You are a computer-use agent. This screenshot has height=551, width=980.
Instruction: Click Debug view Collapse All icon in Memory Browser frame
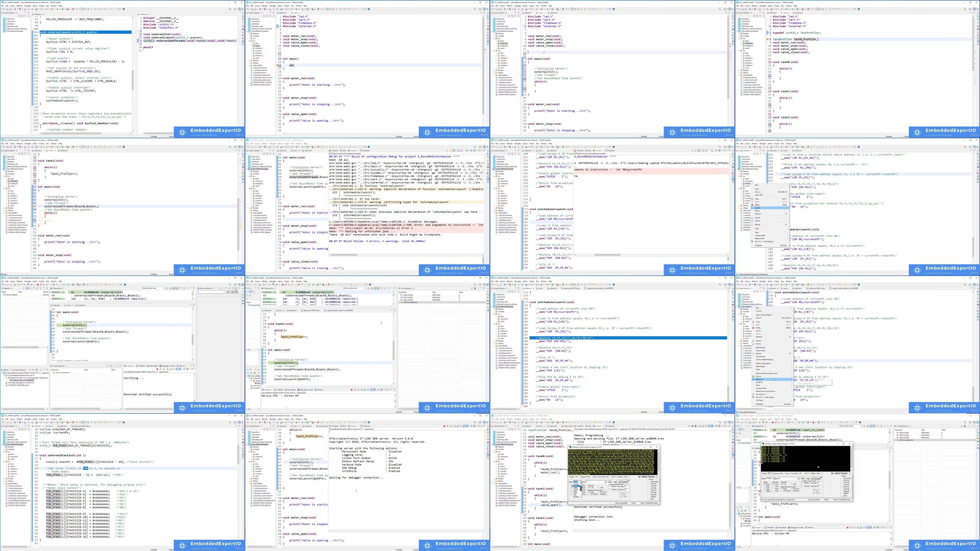[x=30, y=370]
